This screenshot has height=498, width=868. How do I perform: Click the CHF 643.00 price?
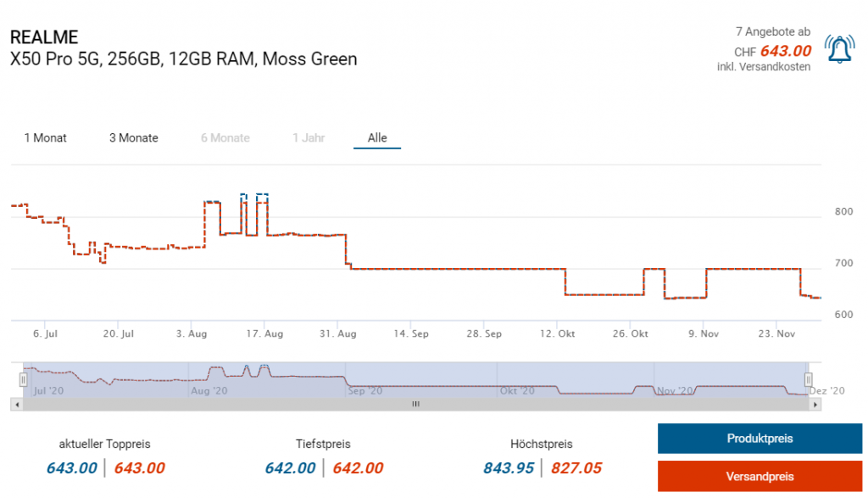(785, 51)
